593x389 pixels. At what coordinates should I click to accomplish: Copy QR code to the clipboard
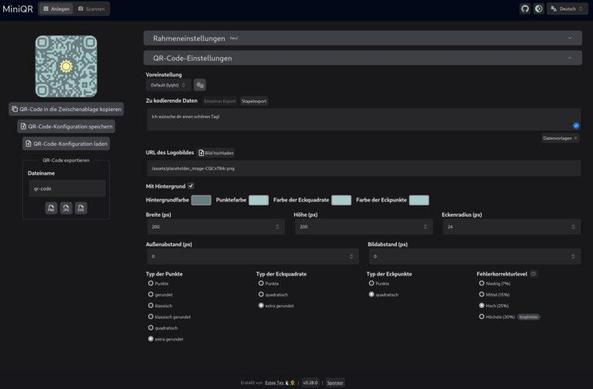66,109
